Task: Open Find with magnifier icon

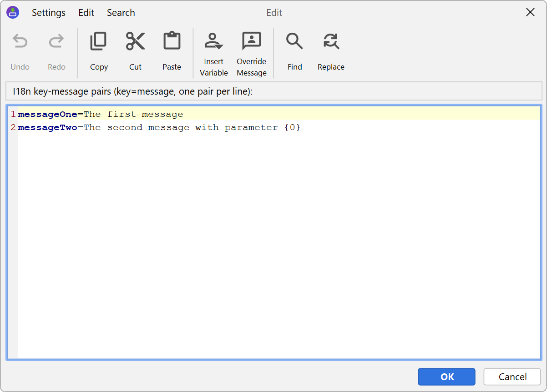Action: tap(294, 42)
